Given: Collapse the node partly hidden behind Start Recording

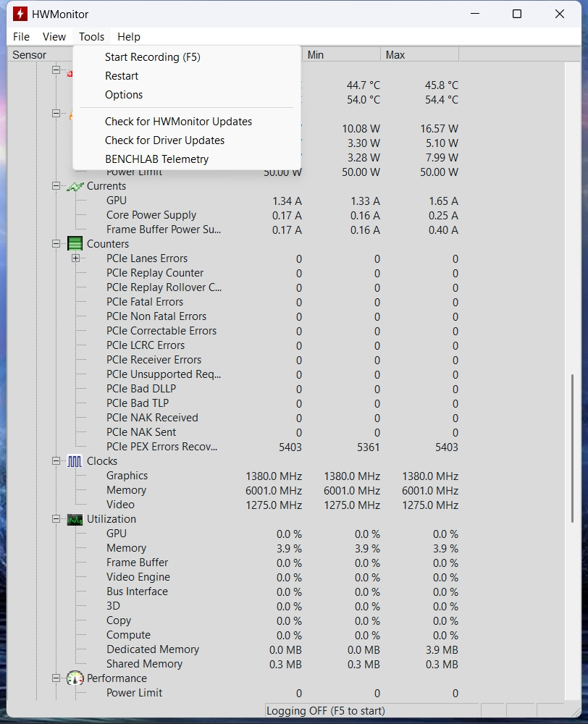Looking at the screenshot, I should point(56,70).
